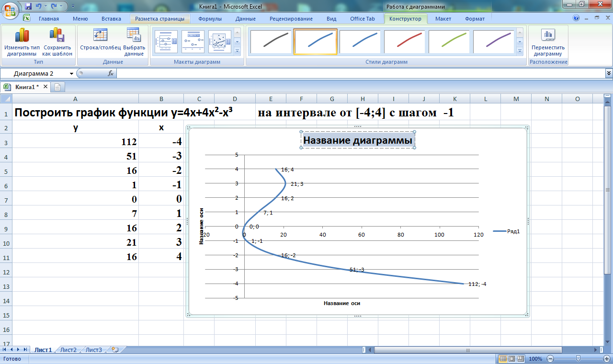613x364 pixels.
Task: Switch to Page Break Preview icon
Action: pyautogui.click(x=521, y=359)
